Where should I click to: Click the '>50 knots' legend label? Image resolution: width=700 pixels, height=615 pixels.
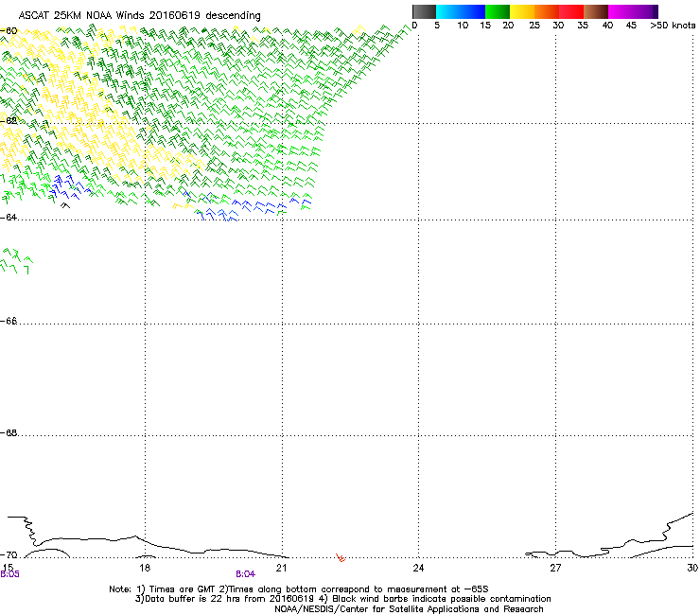673,26
